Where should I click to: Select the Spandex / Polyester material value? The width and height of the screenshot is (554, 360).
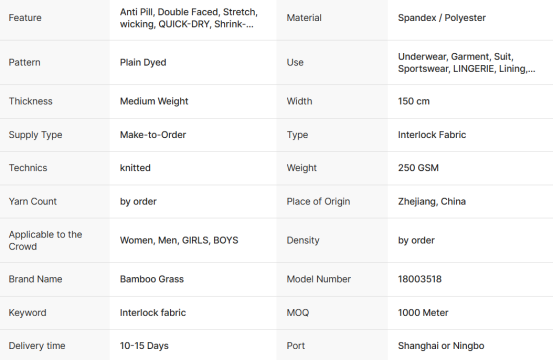point(442,18)
